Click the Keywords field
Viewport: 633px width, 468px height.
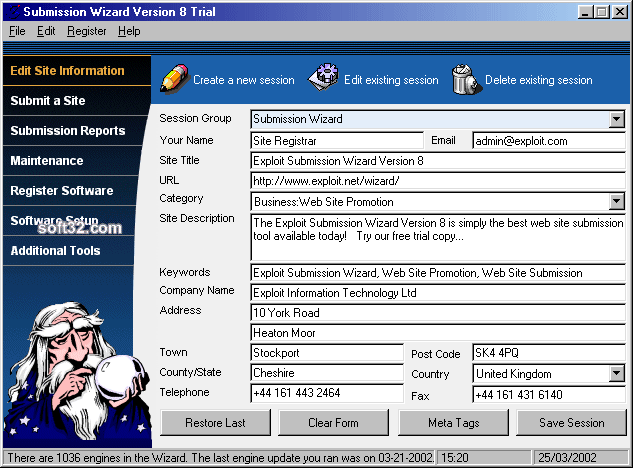click(x=438, y=273)
